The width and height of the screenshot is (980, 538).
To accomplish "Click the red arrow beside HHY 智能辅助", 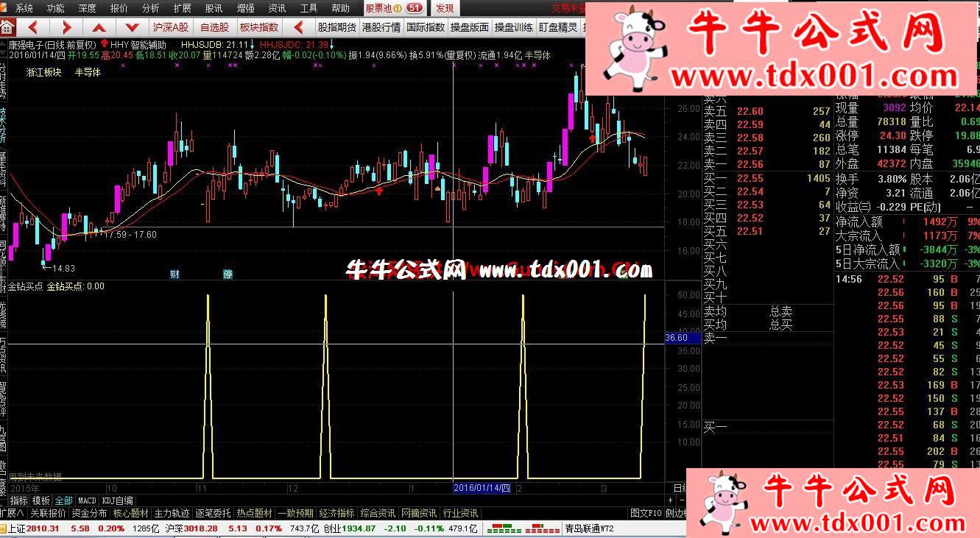I will tap(105, 44).
